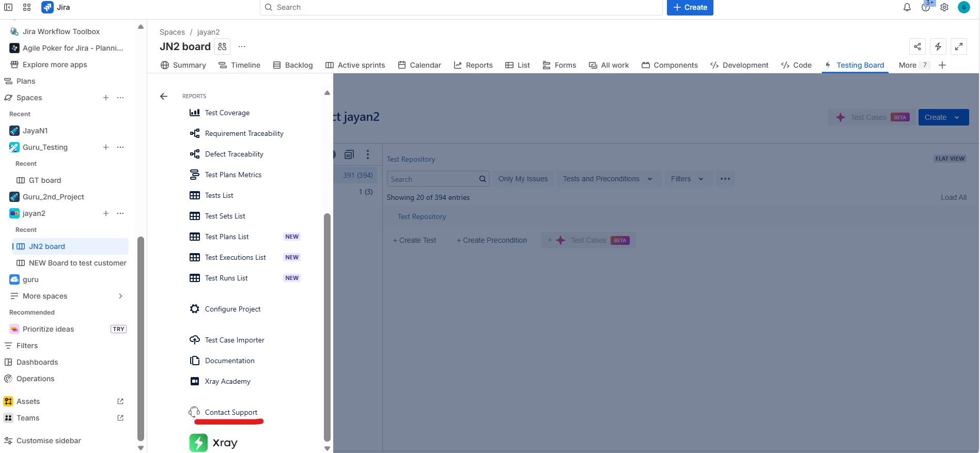The height and width of the screenshot is (453, 980).
Task: Click the blue Create button in top bar
Action: click(690, 7)
